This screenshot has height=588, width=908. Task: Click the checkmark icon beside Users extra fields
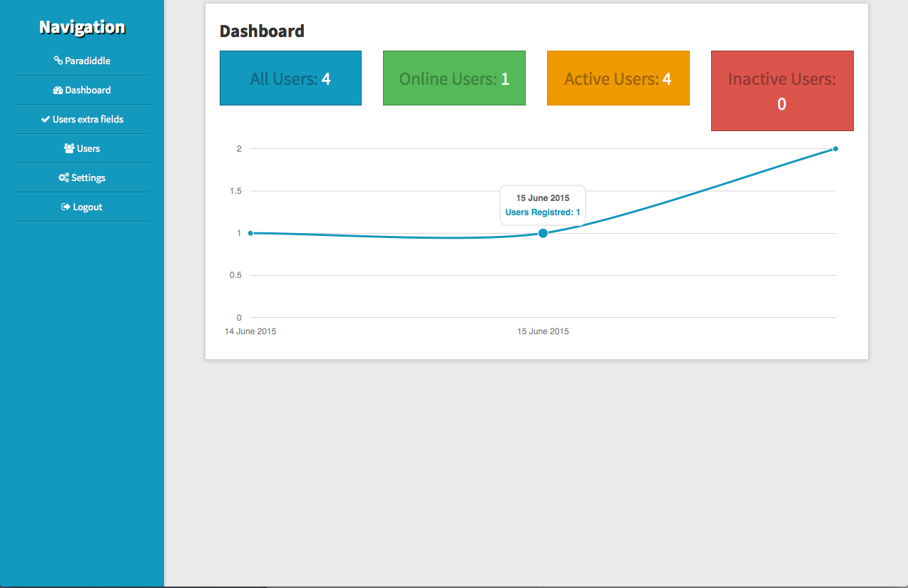tap(45, 120)
